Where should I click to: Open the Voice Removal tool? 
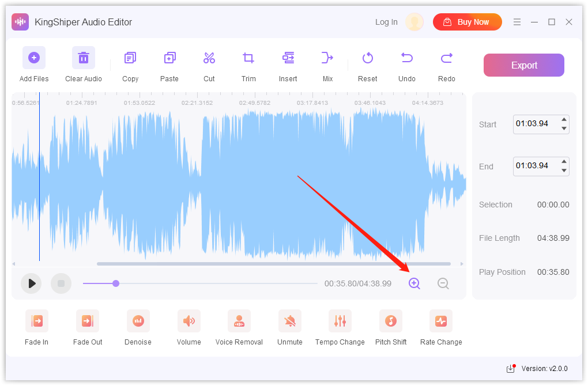pos(239,321)
